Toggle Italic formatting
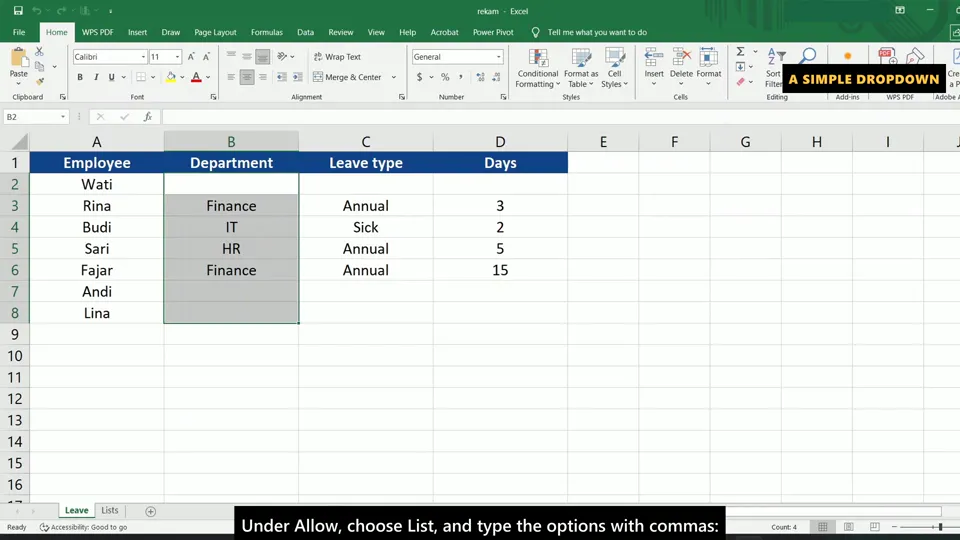 coord(96,77)
